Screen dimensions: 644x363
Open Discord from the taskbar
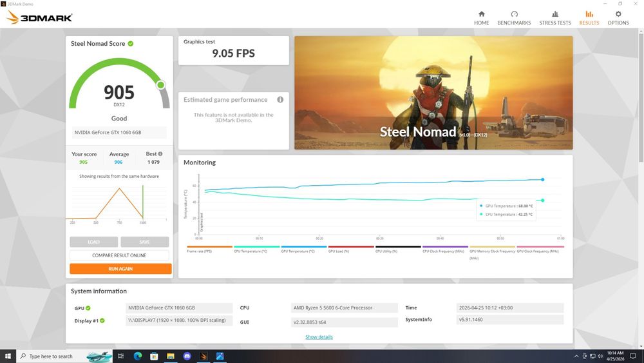[x=187, y=356]
